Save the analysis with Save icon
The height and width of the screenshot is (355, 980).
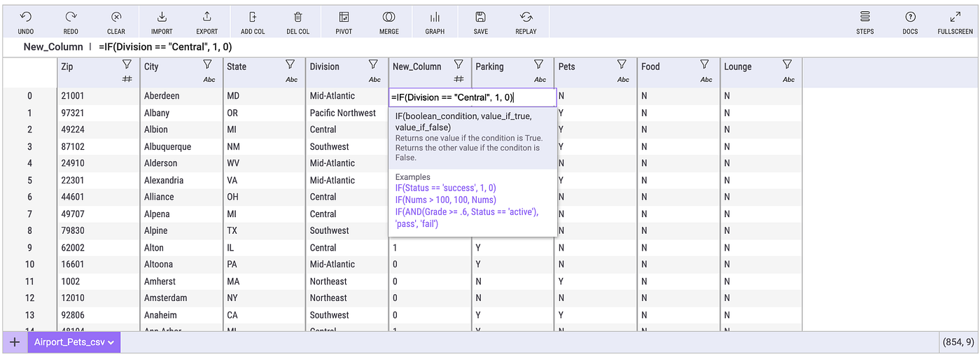[x=480, y=17]
